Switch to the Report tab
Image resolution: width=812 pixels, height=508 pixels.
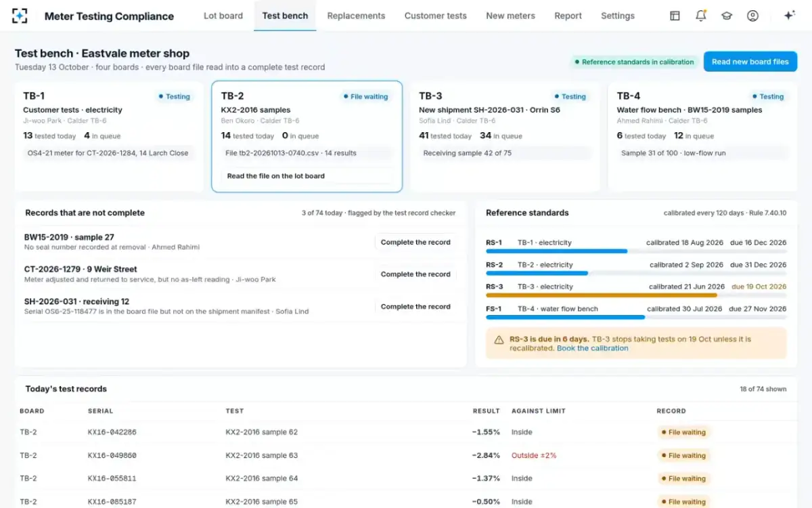point(568,16)
